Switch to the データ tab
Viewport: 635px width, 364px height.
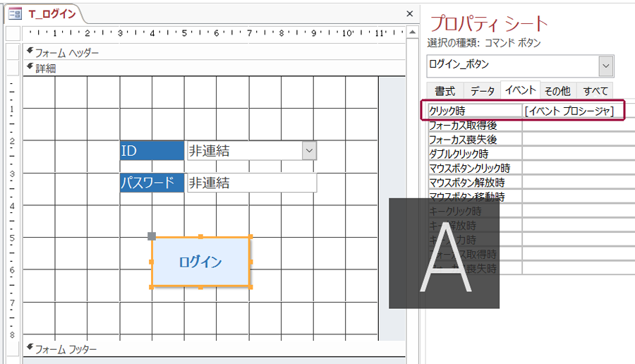tap(483, 90)
